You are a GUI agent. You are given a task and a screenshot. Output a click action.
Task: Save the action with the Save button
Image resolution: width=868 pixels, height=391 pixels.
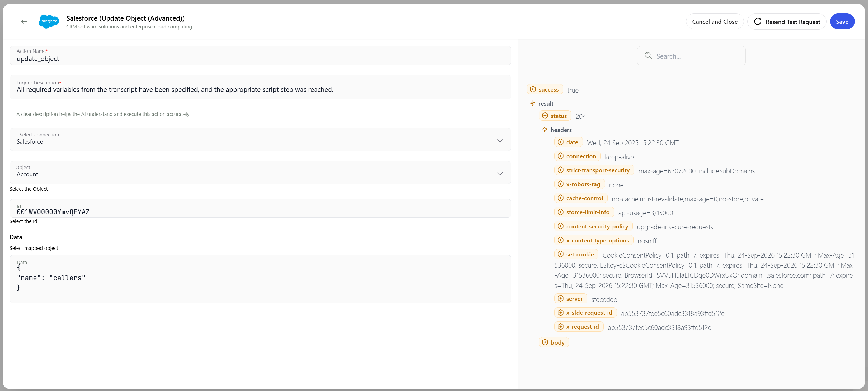[842, 22]
